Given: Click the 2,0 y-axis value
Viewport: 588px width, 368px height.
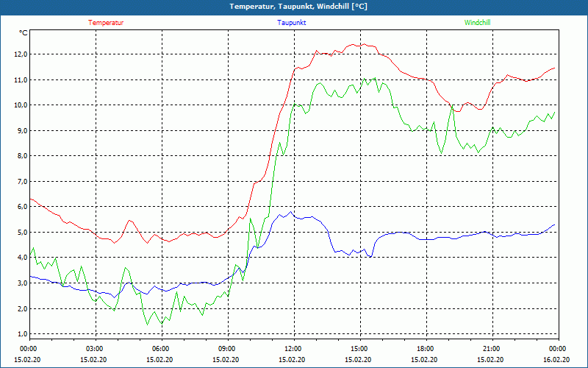Looking at the screenshot, I should tap(22, 308).
